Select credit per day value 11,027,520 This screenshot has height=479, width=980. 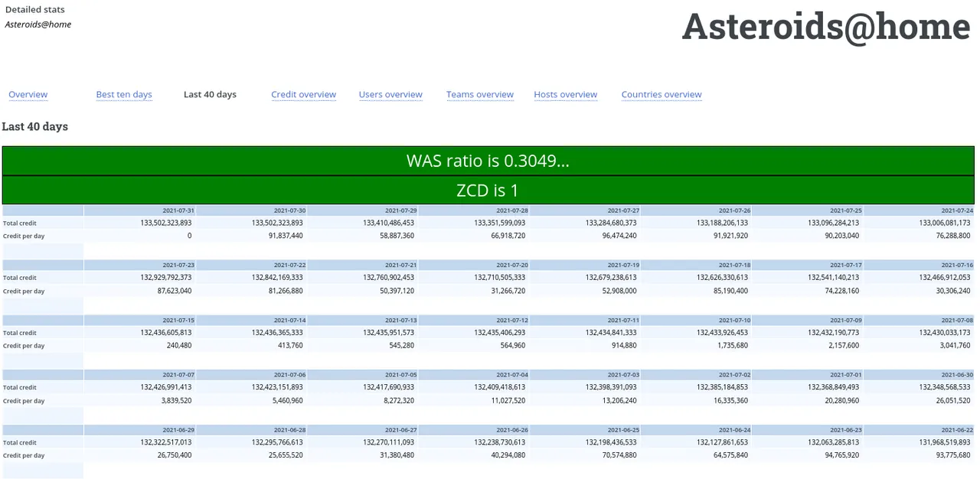pyautogui.click(x=508, y=401)
